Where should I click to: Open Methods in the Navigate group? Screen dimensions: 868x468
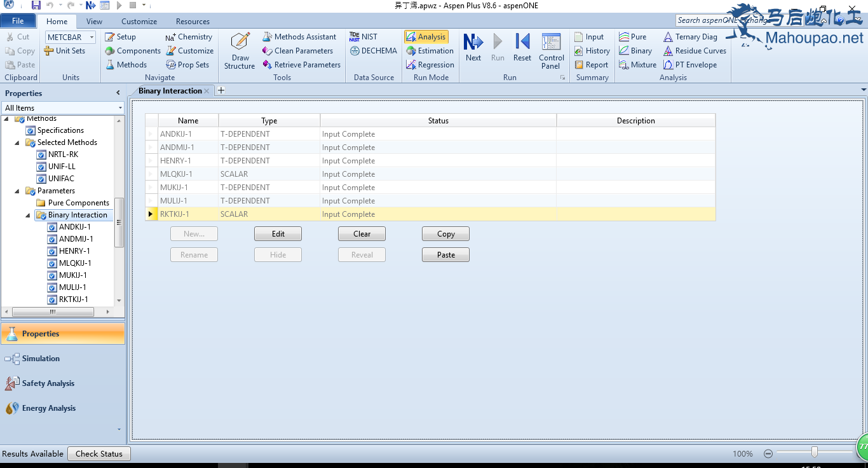pyautogui.click(x=125, y=65)
